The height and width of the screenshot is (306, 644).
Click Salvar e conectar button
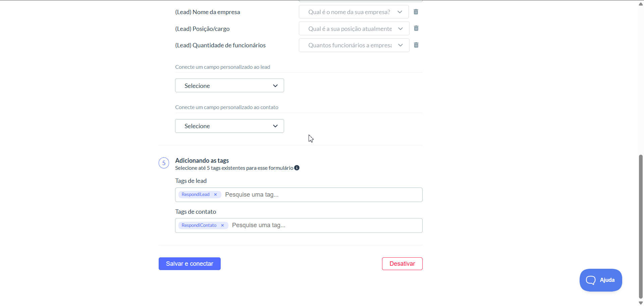pos(190,264)
